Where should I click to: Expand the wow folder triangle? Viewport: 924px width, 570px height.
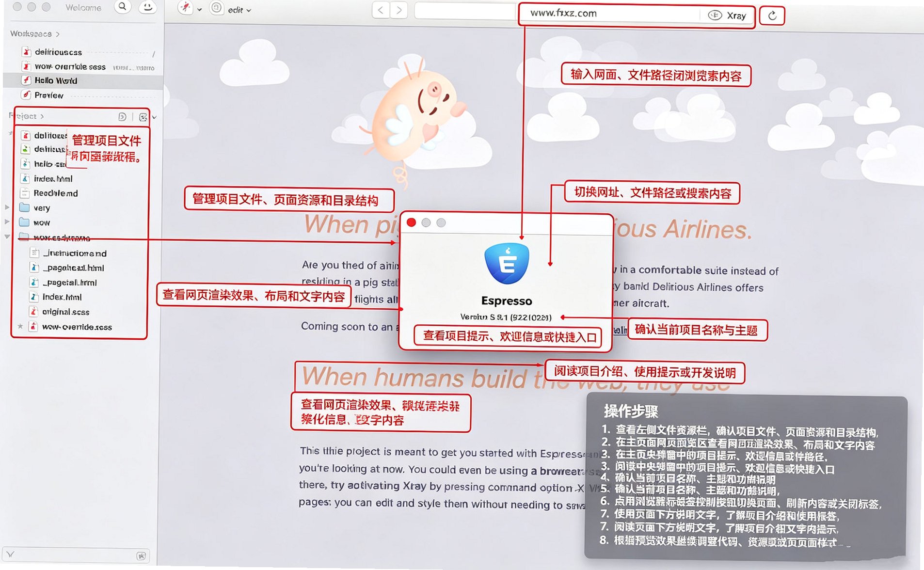(7, 222)
